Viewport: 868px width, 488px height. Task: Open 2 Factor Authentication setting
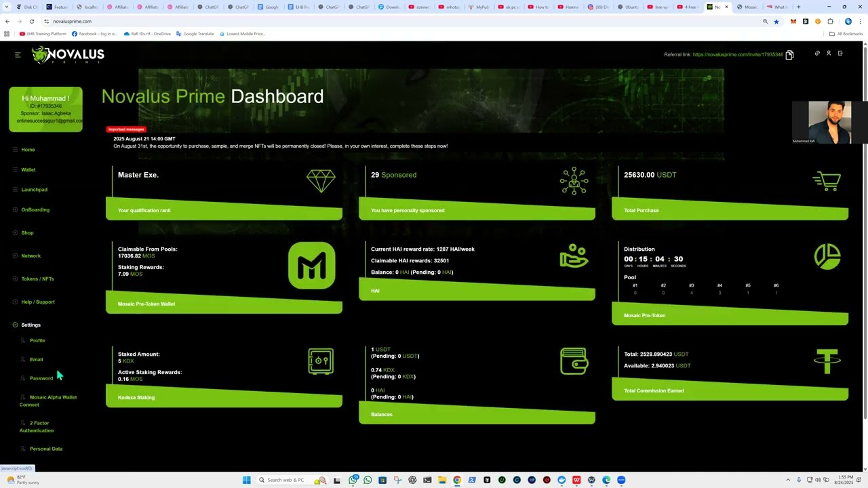coord(37,426)
